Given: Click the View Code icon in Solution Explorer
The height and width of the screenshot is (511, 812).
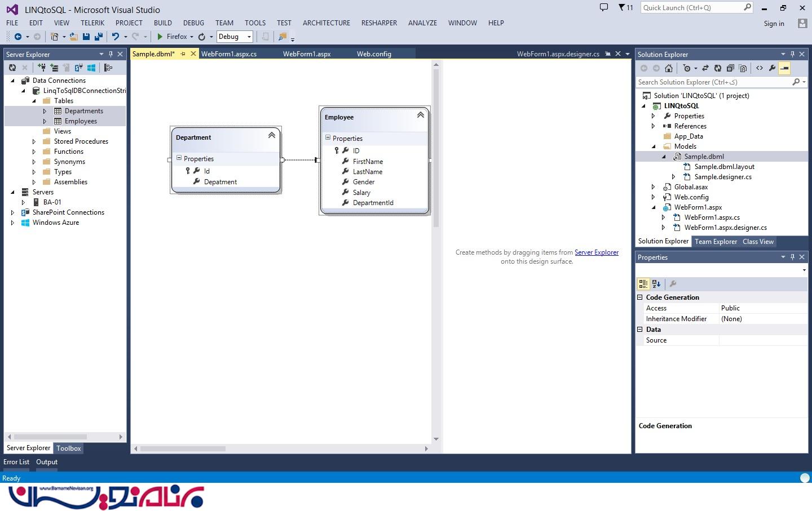Looking at the screenshot, I should pyautogui.click(x=760, y=68).
